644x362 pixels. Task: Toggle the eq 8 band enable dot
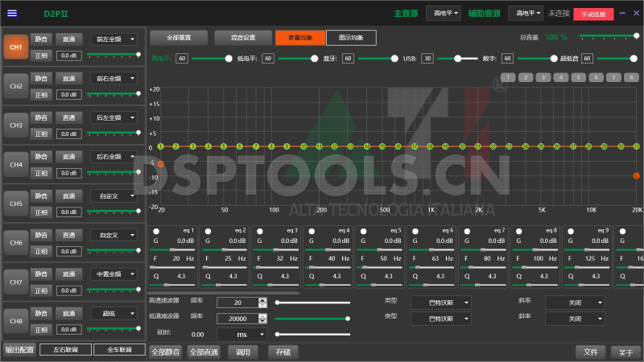coord(518,231)
